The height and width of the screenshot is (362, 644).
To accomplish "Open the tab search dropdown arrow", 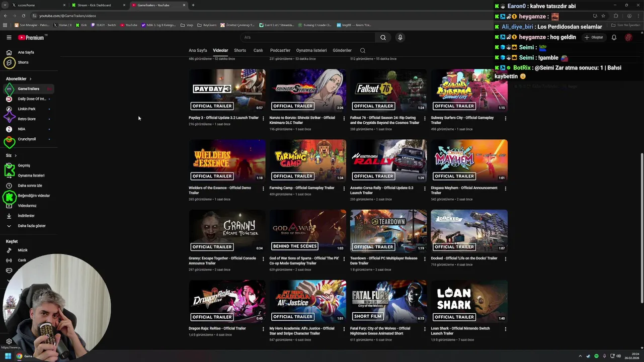I will (5, 5).
